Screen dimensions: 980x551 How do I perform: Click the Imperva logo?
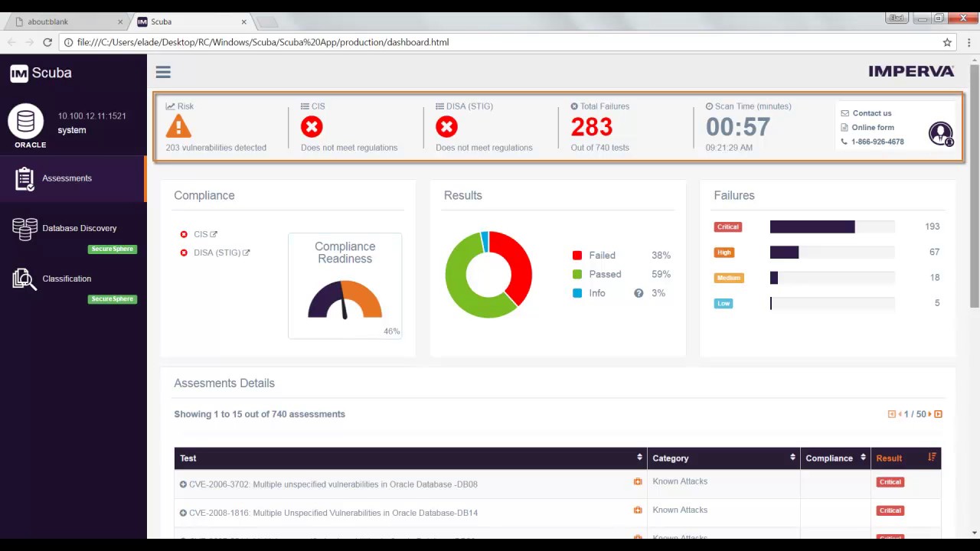(911, 71)
